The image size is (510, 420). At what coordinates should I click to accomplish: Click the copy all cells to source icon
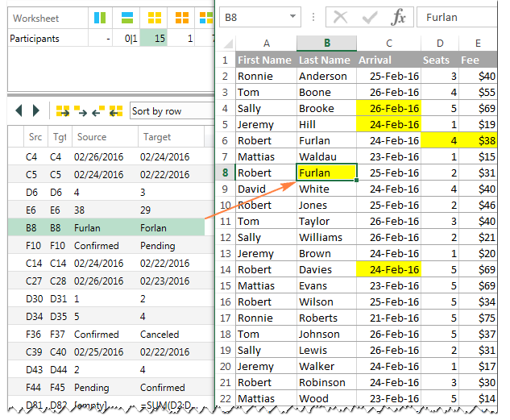click(116, 111)
